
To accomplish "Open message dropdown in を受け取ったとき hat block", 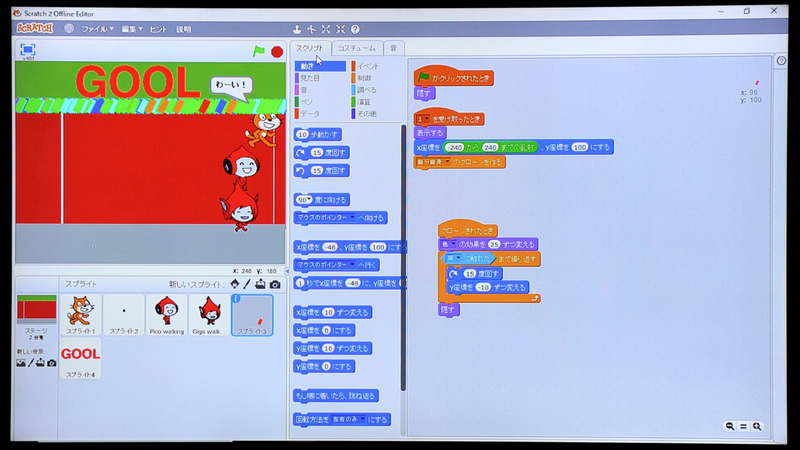I will (427, 119).
